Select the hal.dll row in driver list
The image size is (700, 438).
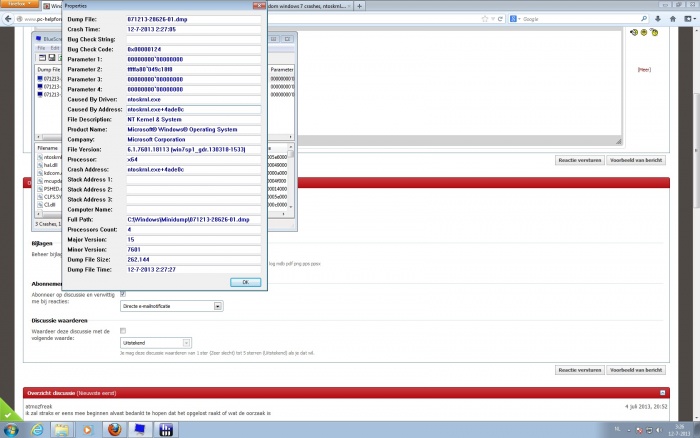click(50, 165)
